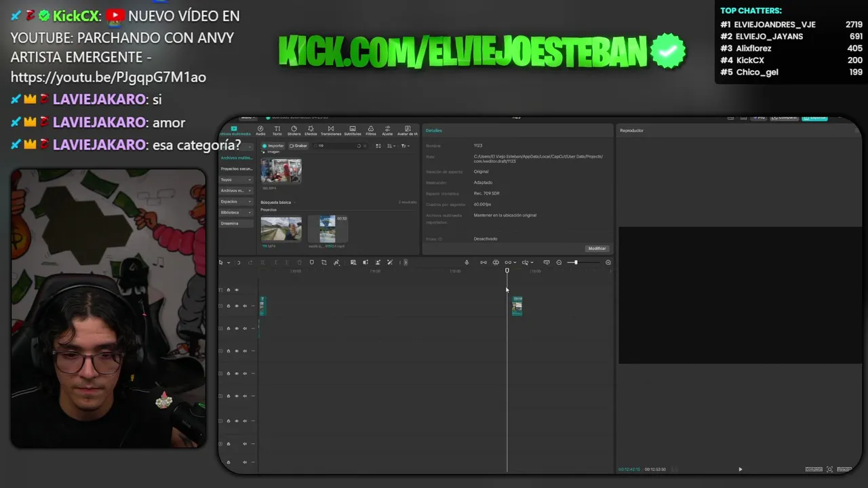The width and height of the screenshot is (868, 488).
Task: Click the timeline zoom in plus
Action: point(608,262)
